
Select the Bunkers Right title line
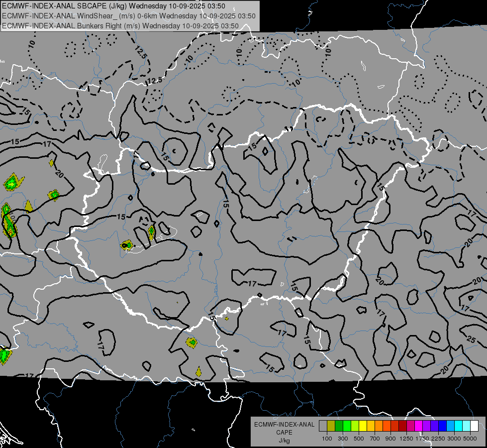[120, 26]
